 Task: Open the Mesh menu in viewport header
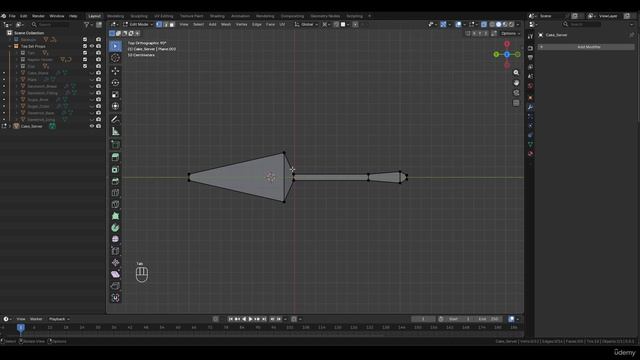pos(226,24)
